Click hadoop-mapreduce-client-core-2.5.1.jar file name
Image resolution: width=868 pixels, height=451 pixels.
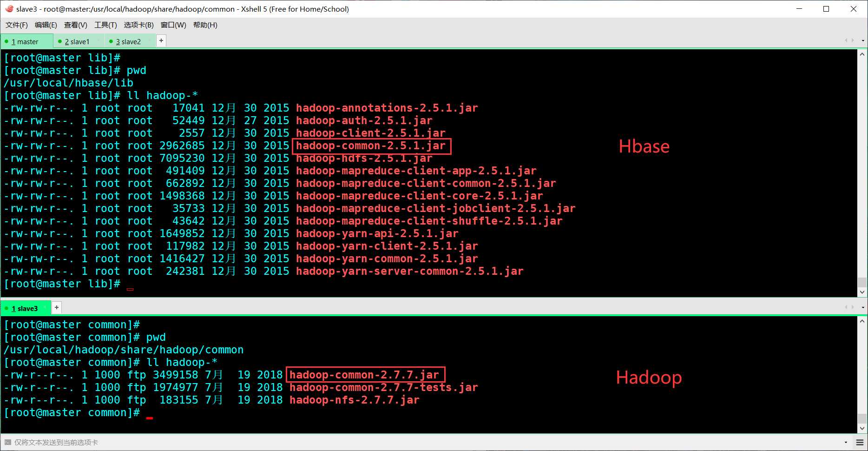point(419,196)
